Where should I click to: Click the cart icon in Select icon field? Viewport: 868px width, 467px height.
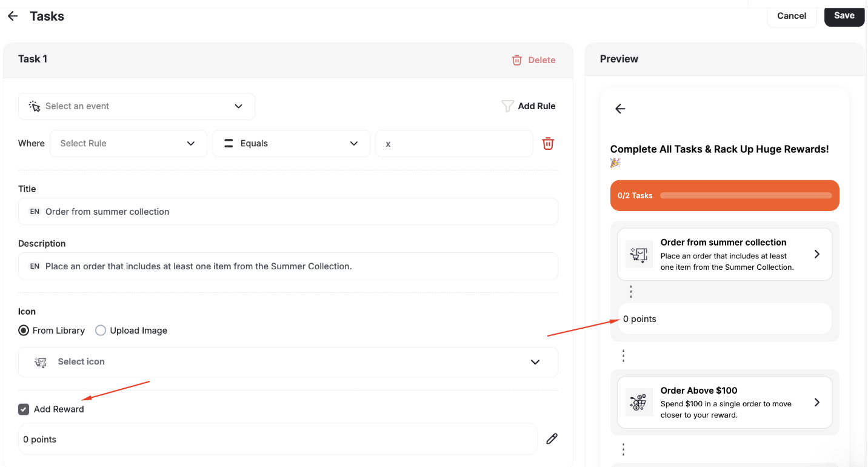[41, 362]
